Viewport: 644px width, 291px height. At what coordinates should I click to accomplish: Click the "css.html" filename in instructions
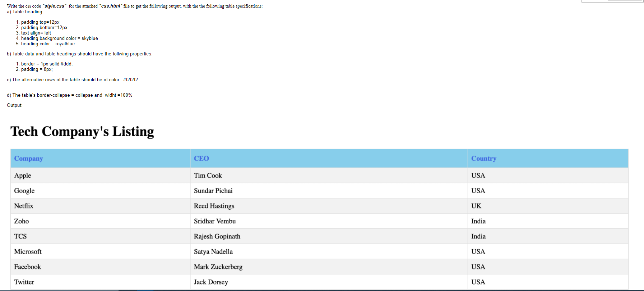[x=111, y=6]
